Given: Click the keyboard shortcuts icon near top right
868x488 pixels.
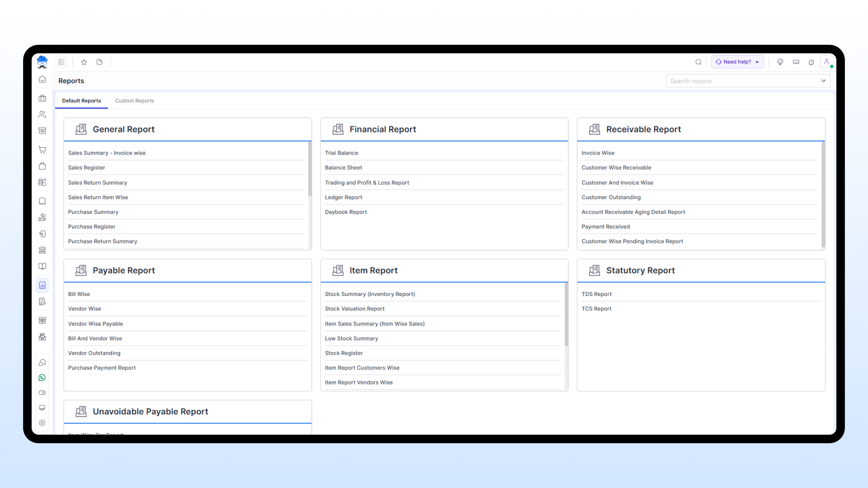Looking at the screenshot, I should 796,62.
